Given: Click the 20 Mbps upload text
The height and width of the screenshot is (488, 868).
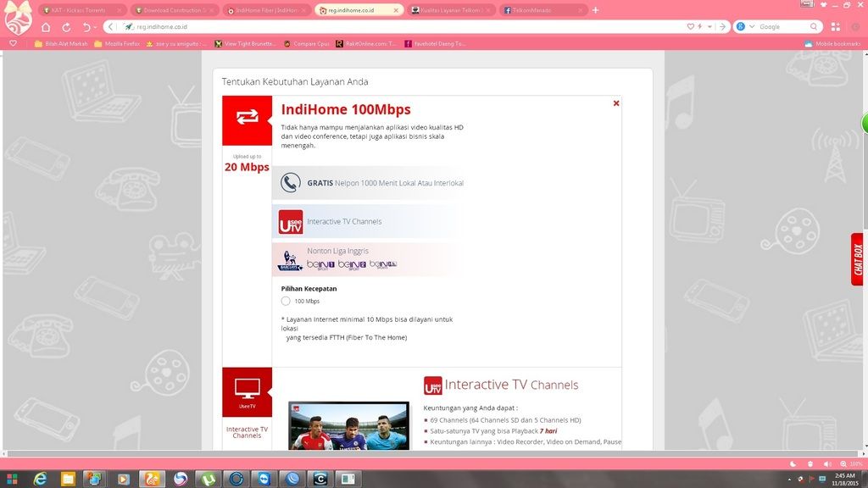Looking at the screenshot, I should tap(247, 167).
